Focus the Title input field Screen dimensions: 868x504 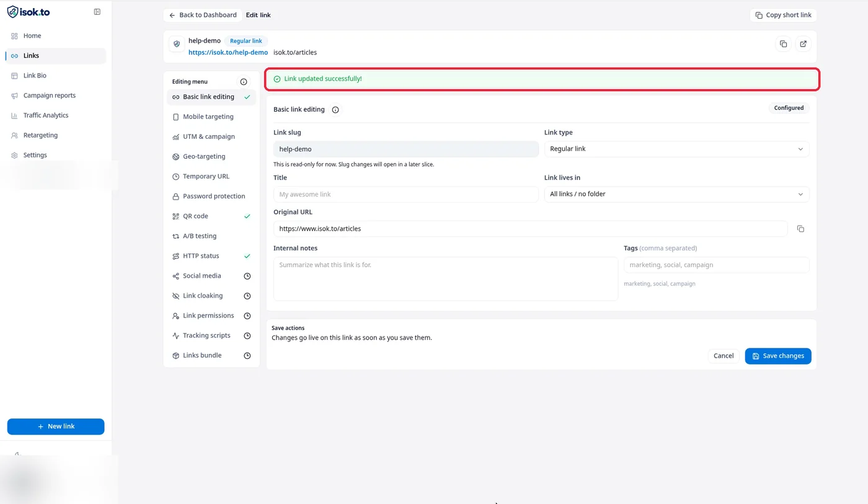[x=405, y=194]
